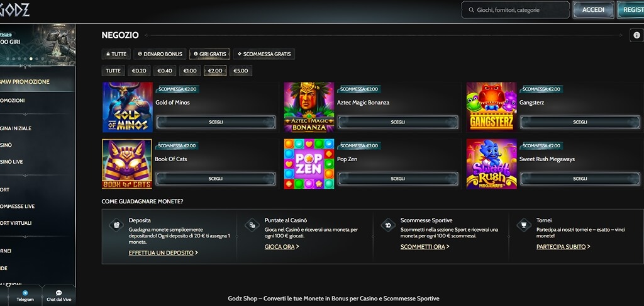Click Scommetti Ora link

(425, 247)
